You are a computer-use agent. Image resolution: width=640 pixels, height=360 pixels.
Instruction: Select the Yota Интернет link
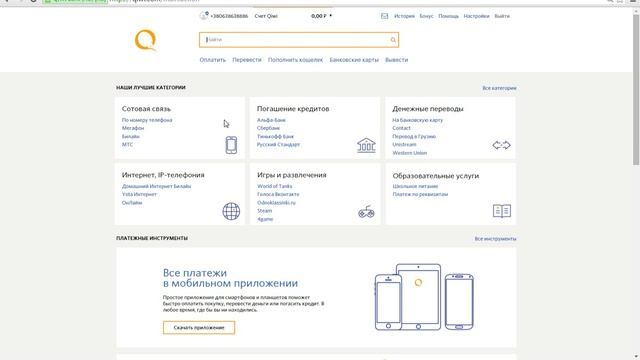(x=139, y=194)
